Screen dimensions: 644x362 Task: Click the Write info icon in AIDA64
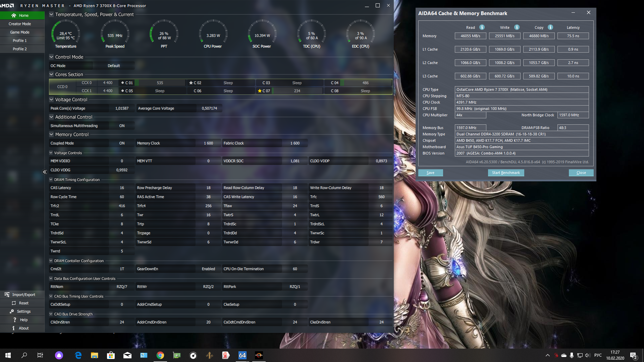pyautogui.click(x=517, y=27)
